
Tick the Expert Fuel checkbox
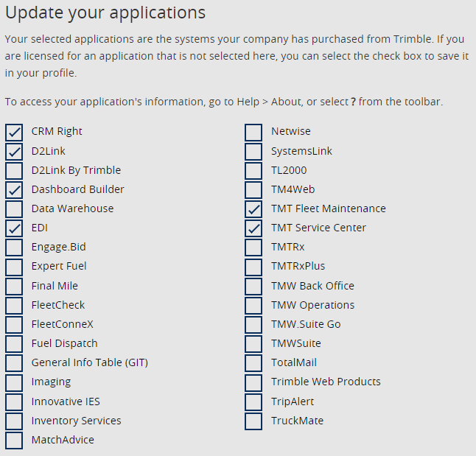coord(14,266)
